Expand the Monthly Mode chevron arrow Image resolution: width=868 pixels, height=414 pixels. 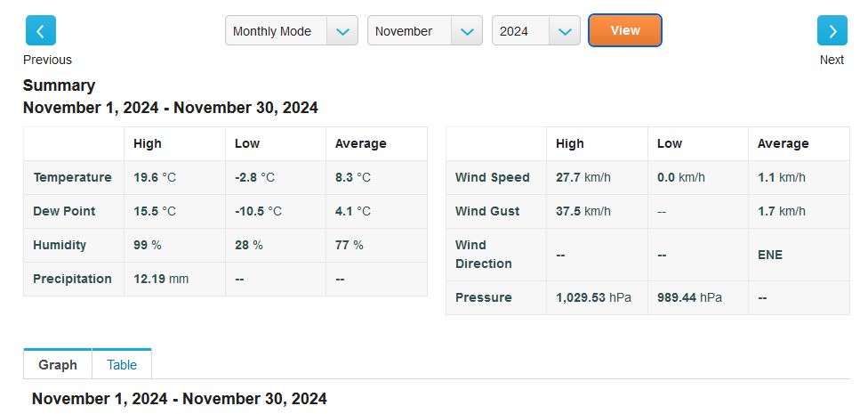click(342, 31)
